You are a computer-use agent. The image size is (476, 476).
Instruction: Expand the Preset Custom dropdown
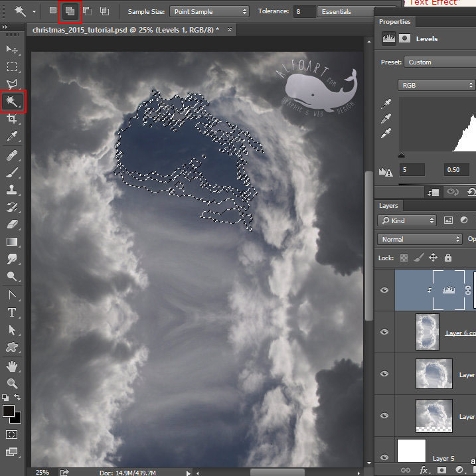438,62
